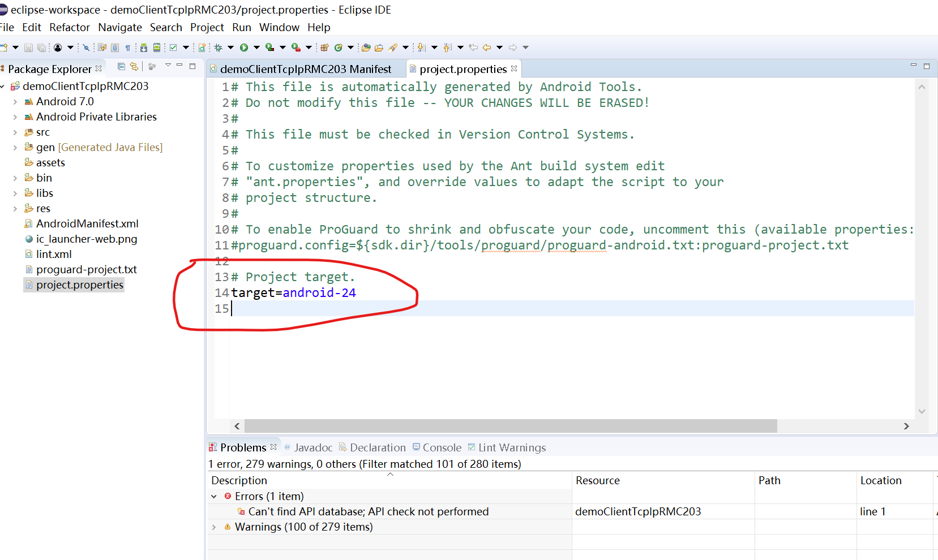Image resolution: width=938 pixels, height=560 pixels.
Task: Expand the src folder
Action: (x=15, y=132)
